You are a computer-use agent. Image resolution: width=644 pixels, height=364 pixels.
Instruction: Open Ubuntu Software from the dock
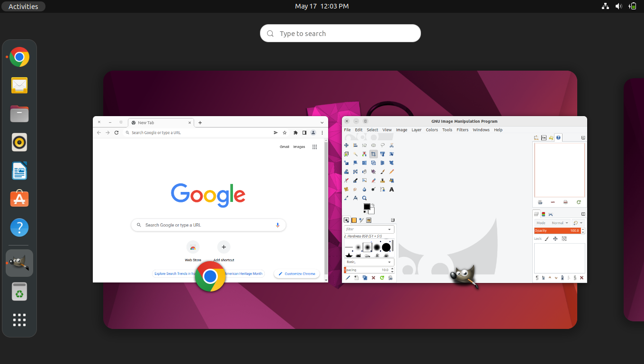(19, 199)
